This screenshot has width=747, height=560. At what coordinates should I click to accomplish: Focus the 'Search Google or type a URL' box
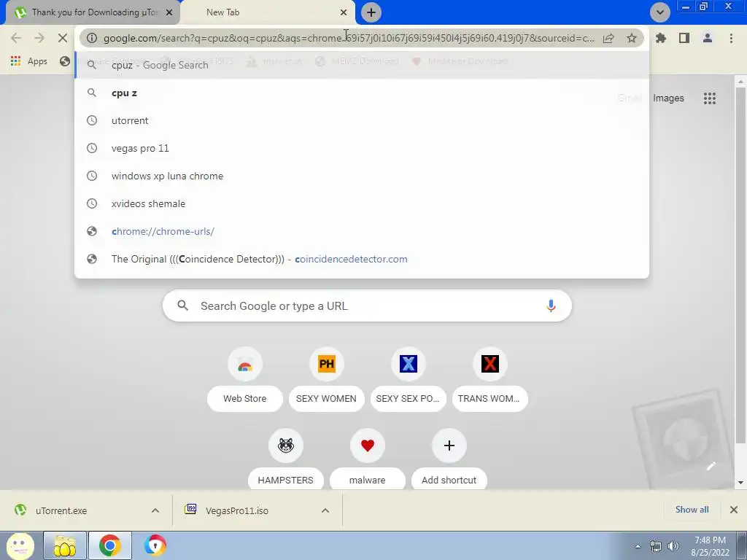click(367, 306)
